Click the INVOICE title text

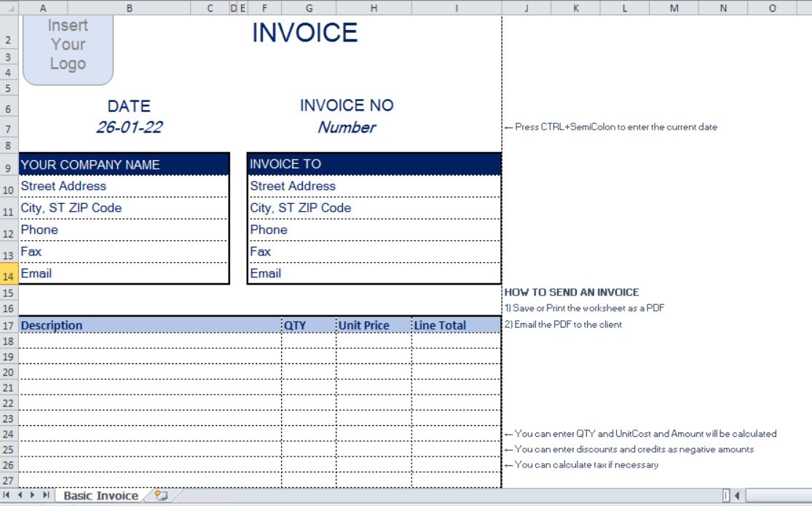point(304,33)
